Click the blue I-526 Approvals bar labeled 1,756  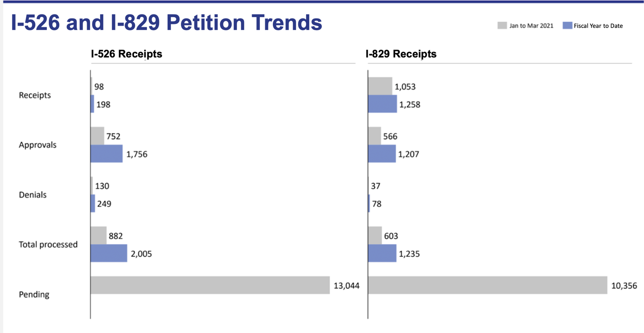click(106, 154)
